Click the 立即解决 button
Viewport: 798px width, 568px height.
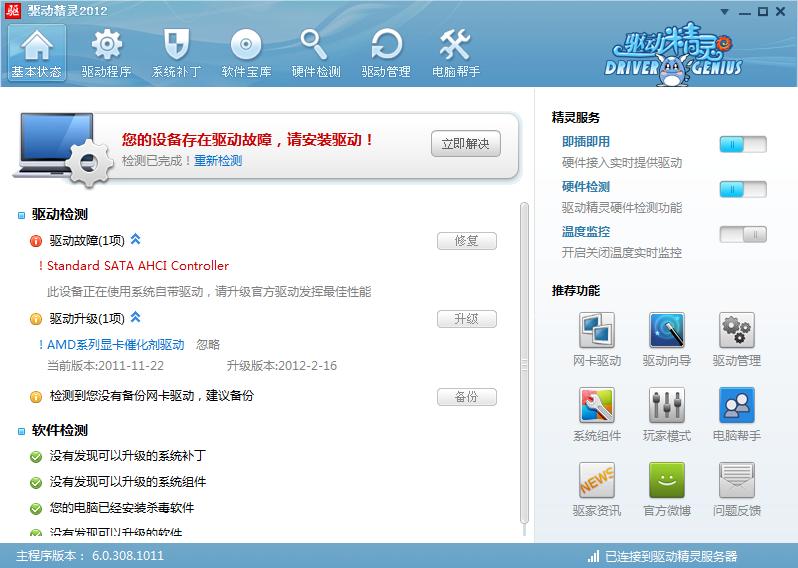point(465,144)
